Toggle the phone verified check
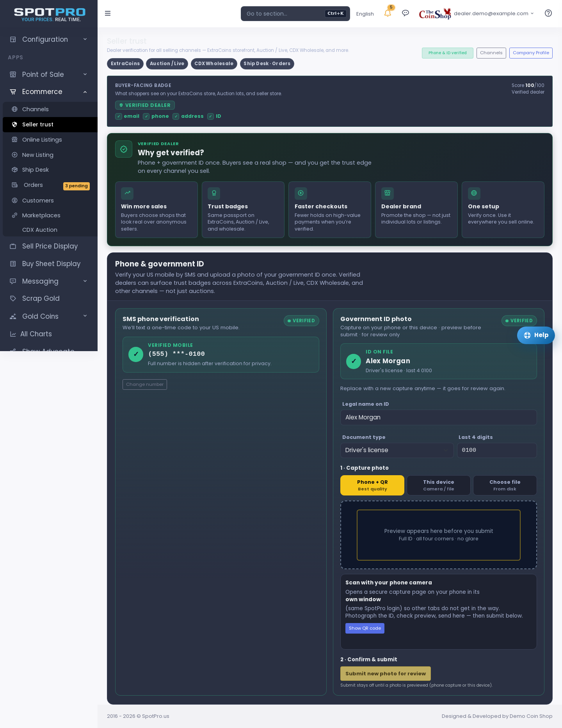Image resolution: width=562 pixels, height=728 pixels. click(146, 116)
